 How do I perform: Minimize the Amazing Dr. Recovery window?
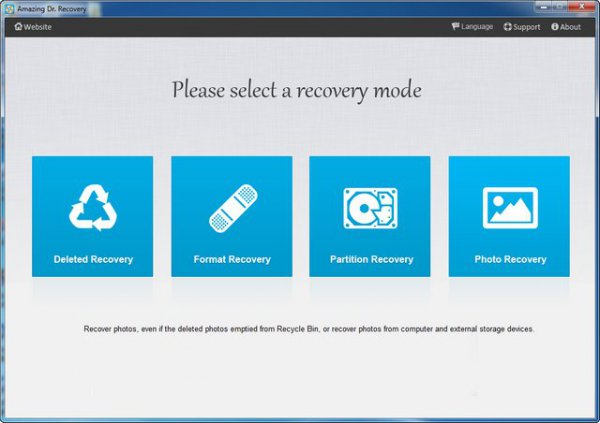point(543,7)
